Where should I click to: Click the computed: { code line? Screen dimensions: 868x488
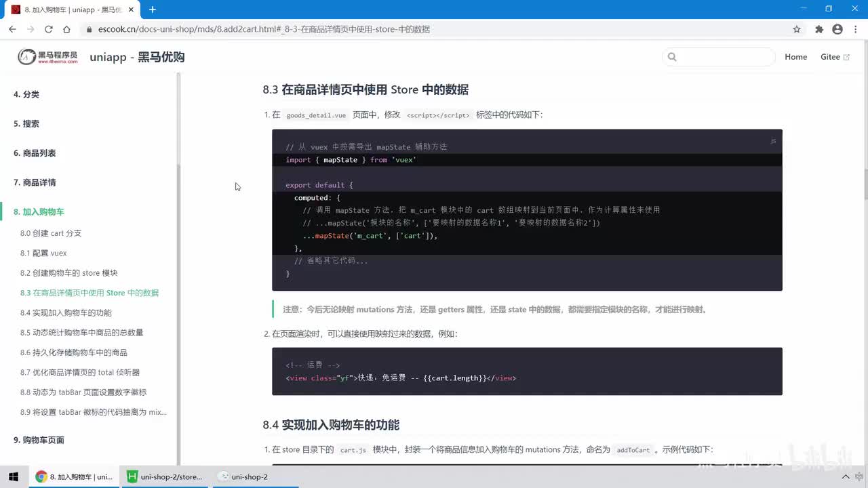[317, 198]
